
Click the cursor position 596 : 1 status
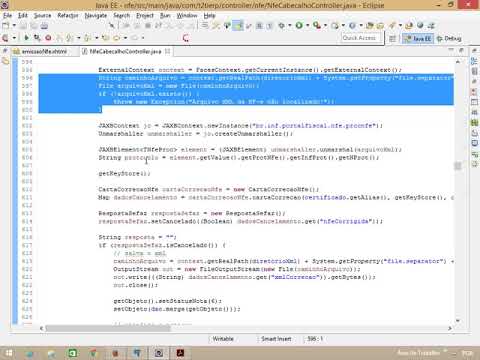coord(315,339)
